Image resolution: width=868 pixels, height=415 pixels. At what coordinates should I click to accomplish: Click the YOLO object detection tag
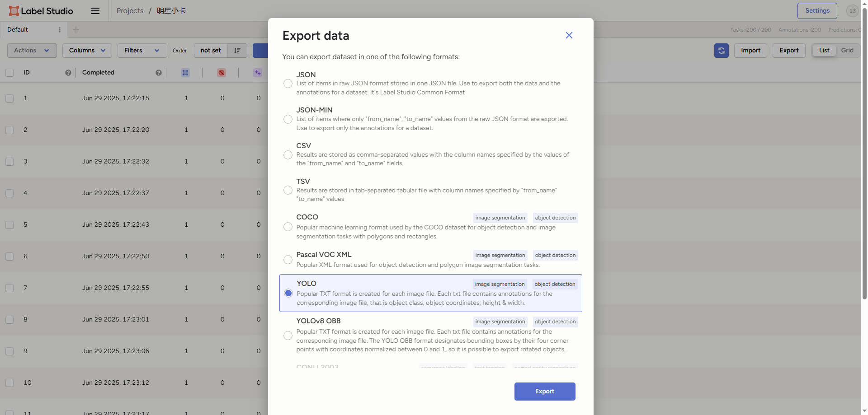click(555, 284)
